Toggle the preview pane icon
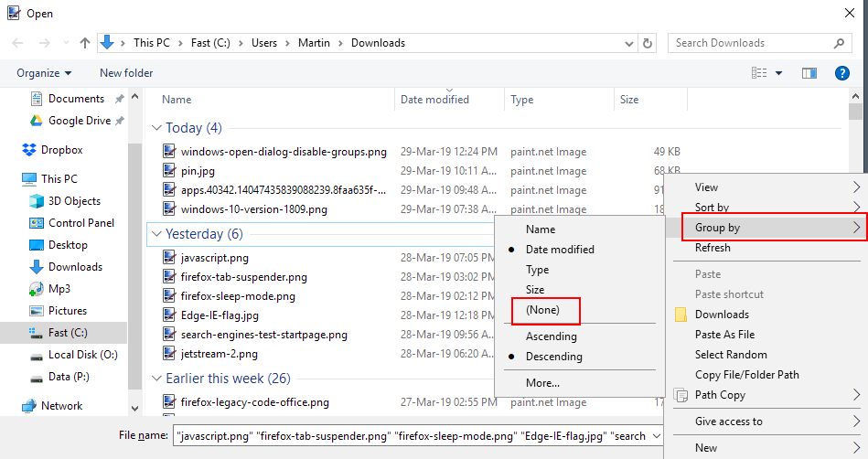This screenshot has width=868, height=459. (x=809, y=73)
